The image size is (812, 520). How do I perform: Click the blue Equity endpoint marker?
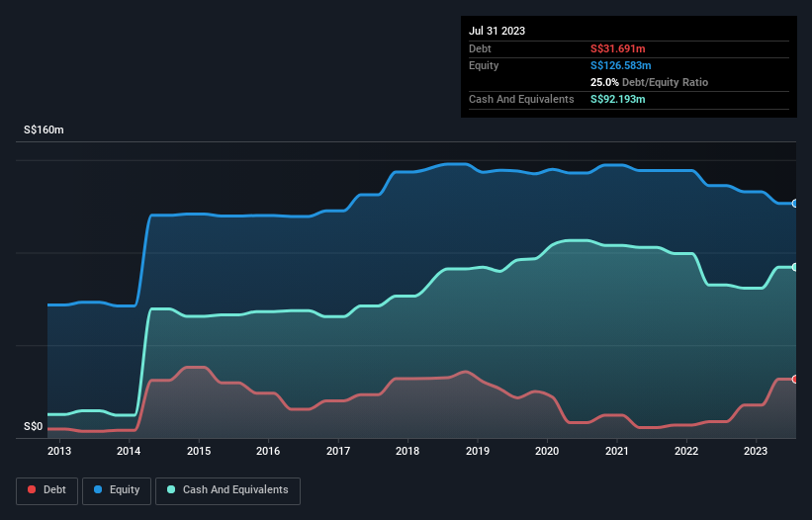coord(795,204)
